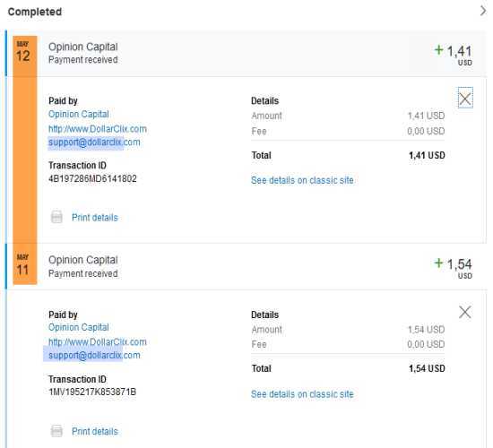This screenshot has width=493, height=448.
Task: See details on classic site for May 11
Action: [302, 394]
